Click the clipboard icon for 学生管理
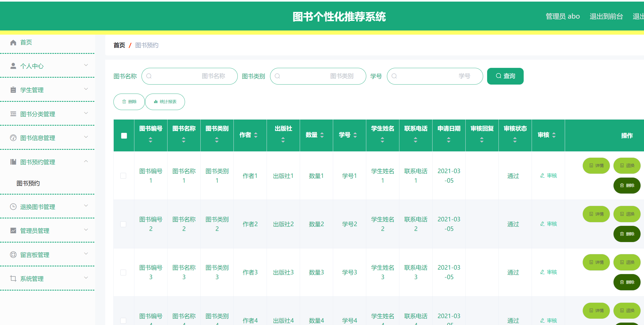 tap(13, 90)
